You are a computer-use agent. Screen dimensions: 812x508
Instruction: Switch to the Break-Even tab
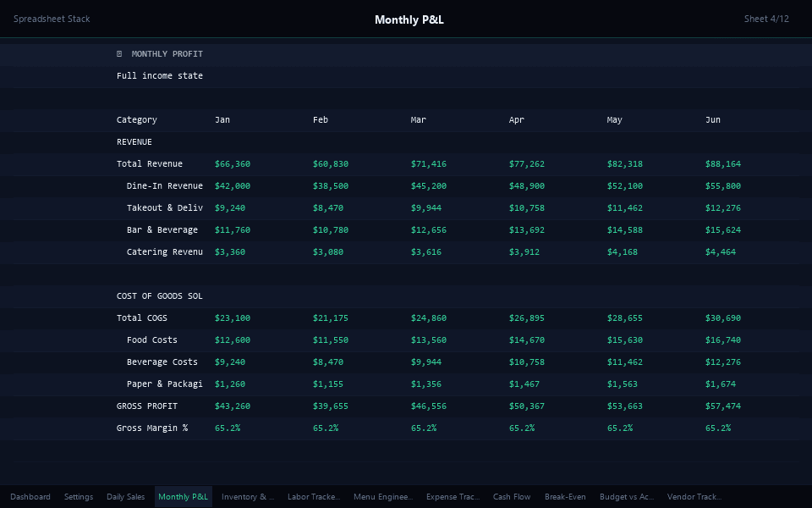[565, 497]
